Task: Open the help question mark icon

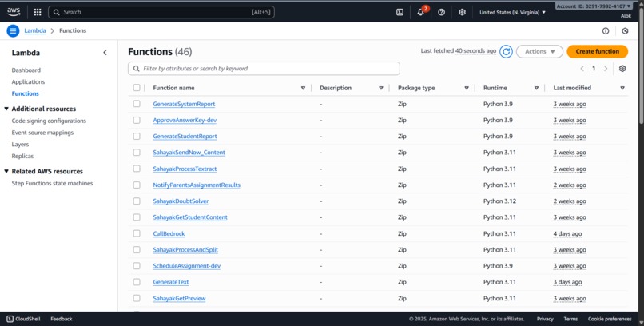Action: [x=442, y=12]
